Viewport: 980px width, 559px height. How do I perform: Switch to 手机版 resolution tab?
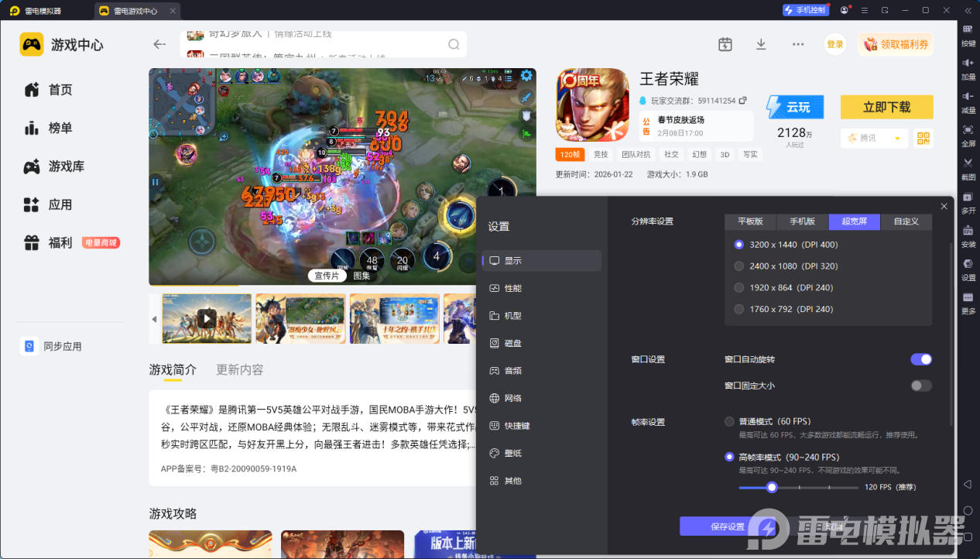(802, 221)
